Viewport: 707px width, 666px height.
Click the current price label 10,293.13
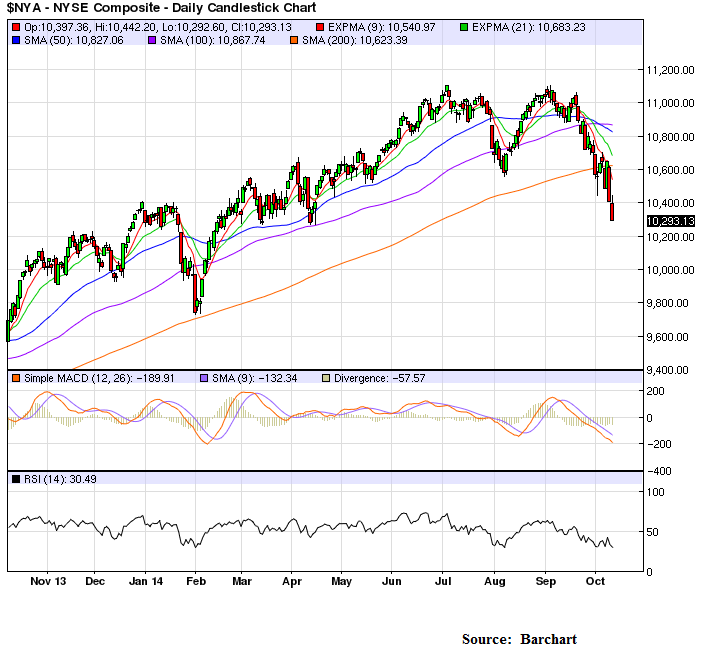click(670, 220)
